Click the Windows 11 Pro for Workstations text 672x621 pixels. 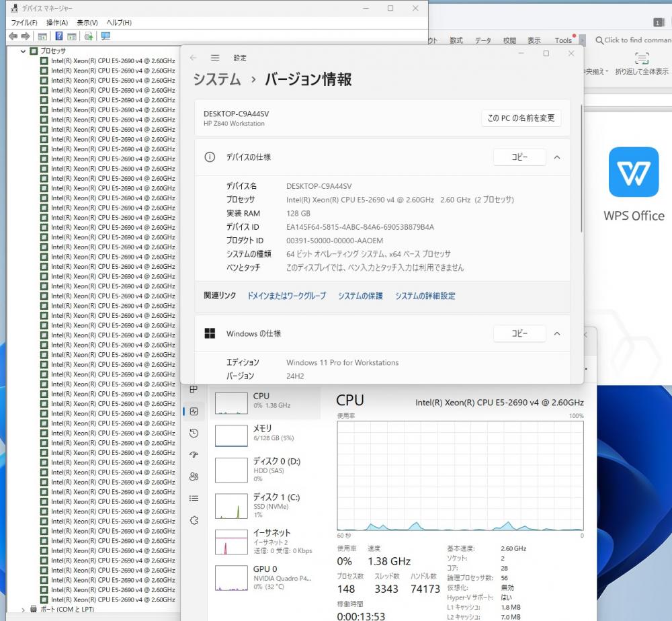pos(343,362)
